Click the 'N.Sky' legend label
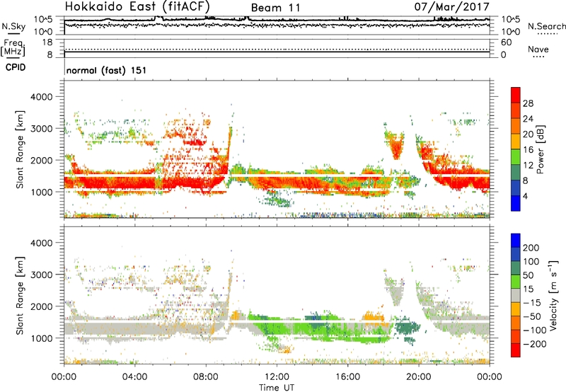The image size is (566, 392). [x=13, y=26]
